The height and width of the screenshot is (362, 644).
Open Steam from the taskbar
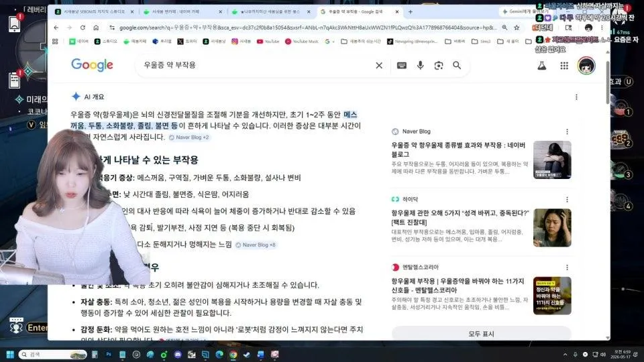[247, 354]
